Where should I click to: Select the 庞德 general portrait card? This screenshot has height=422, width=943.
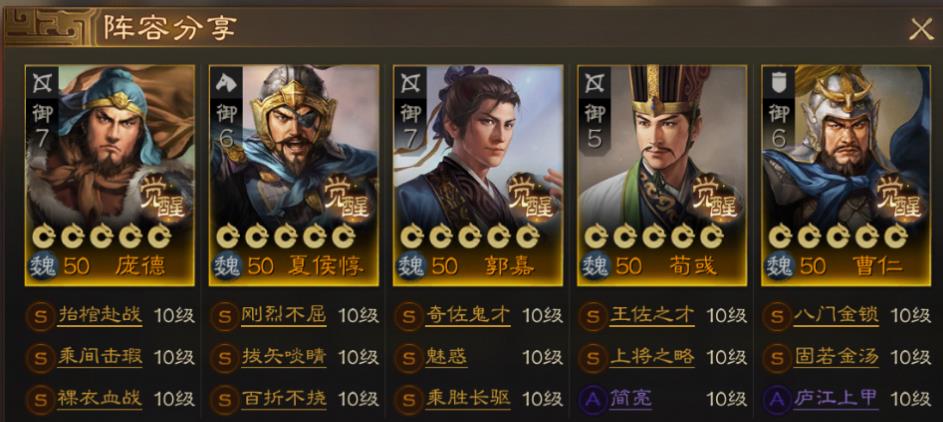pos(109,175)
